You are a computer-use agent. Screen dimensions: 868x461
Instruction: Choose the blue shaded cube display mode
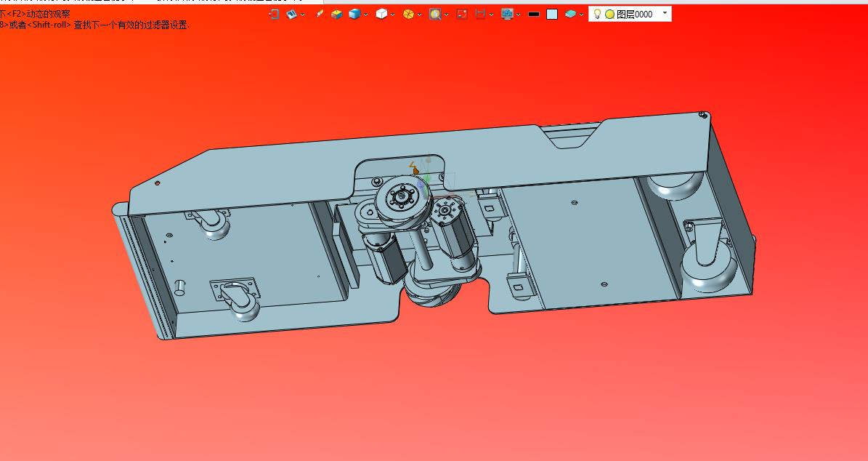[355, 15]
